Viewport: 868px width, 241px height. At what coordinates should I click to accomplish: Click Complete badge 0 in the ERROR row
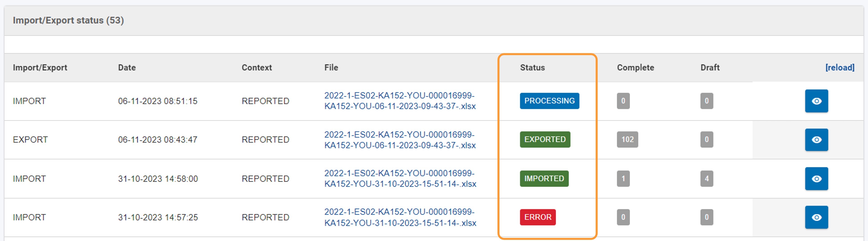coord(623,217)
